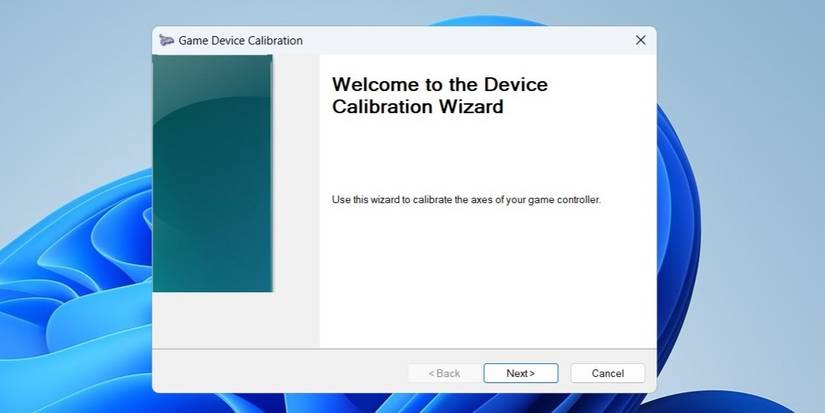825x413 pixels.
Task: Select the "Game Device Calibration" title text
Action: 240,41
